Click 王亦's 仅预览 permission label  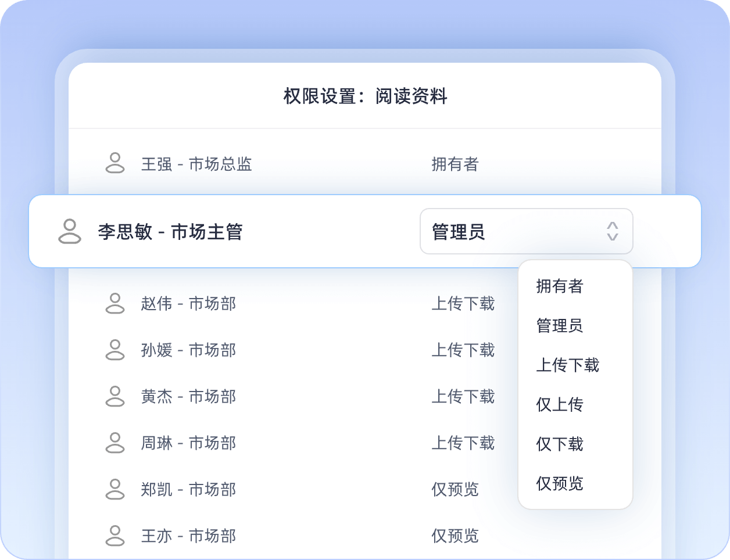[x=455, y=536]
